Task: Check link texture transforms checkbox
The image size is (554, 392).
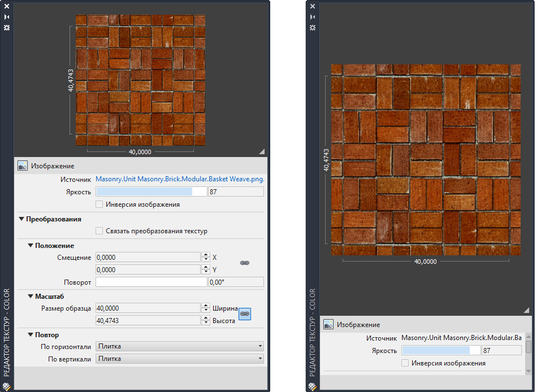Action: click(99, 230)
